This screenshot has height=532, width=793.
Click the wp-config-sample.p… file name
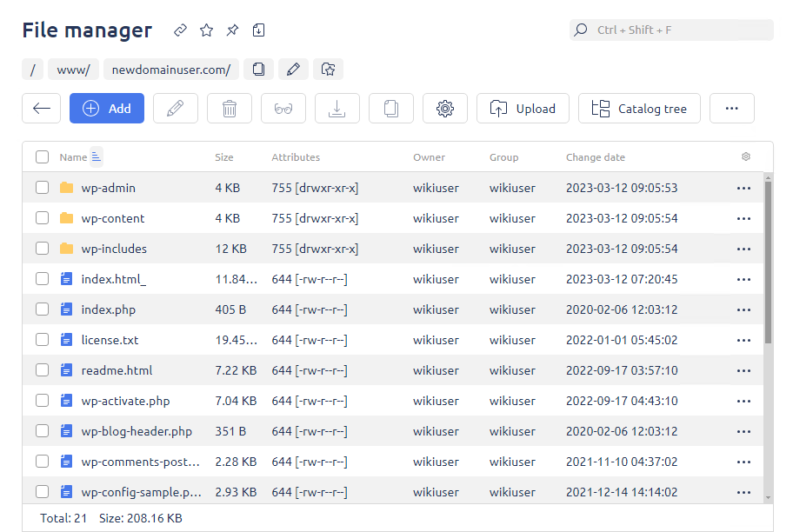[x=141, y=492]
